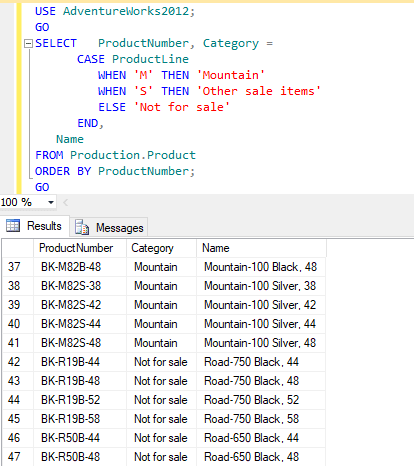Click cell BK-R19B-58
Viewport: 415px width, 469px height.
tap(80, 419)
